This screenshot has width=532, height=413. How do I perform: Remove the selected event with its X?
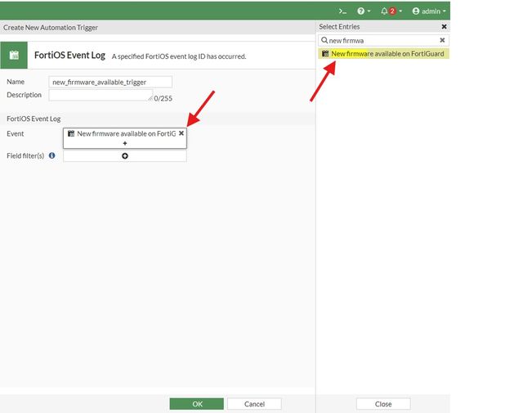(x=181, y=133)
